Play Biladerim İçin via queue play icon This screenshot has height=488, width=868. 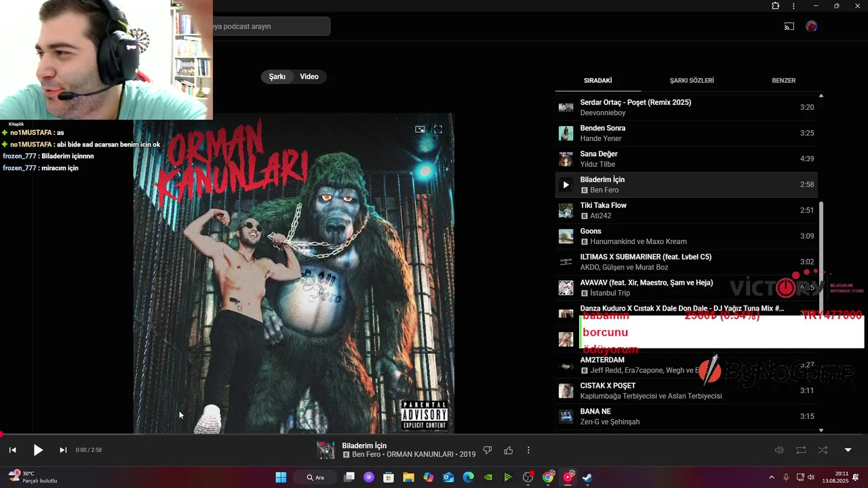click(566, 184)
